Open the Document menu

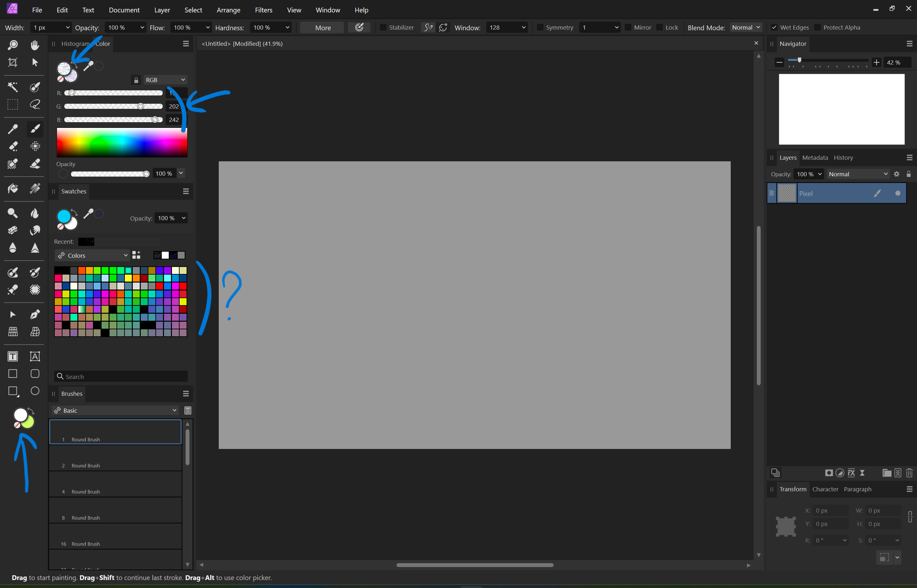coord(124,10)
